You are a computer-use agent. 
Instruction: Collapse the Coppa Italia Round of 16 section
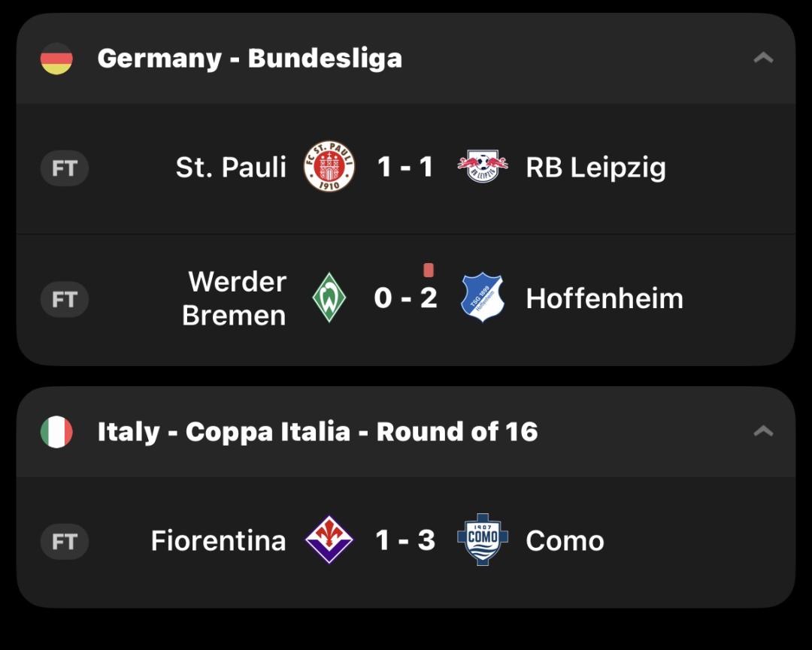[763, 431]
